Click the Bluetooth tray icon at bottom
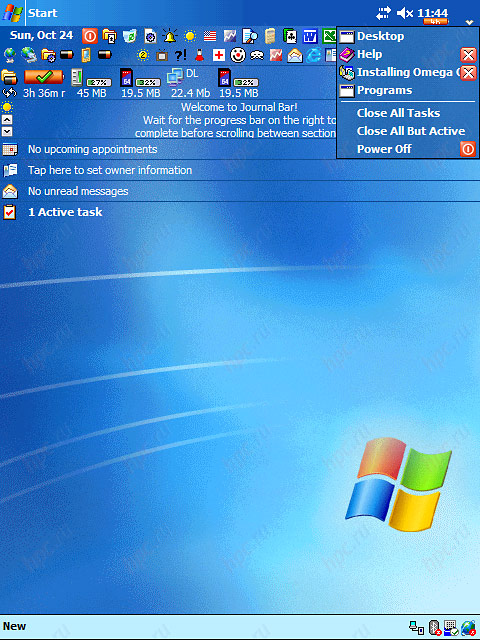The width and height of the screenshot is (480, 640). 435,628
